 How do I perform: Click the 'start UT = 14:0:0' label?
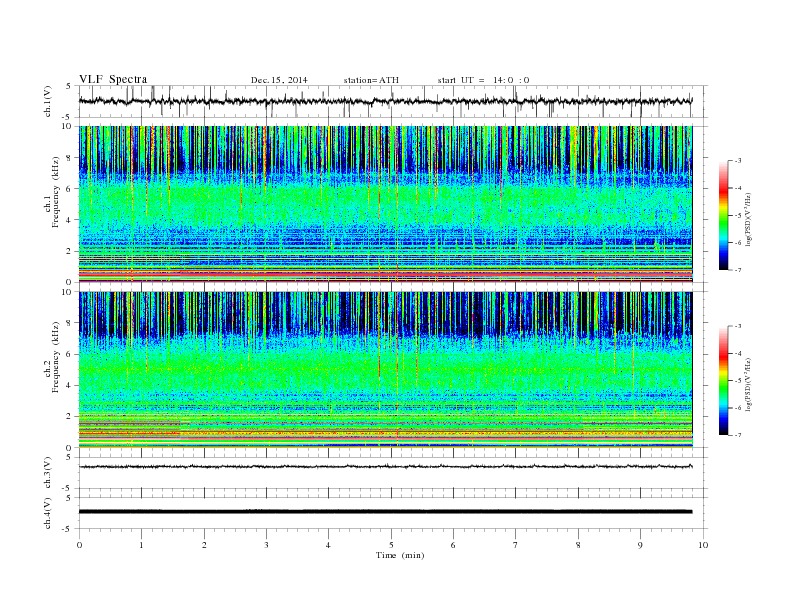(483, 80)
